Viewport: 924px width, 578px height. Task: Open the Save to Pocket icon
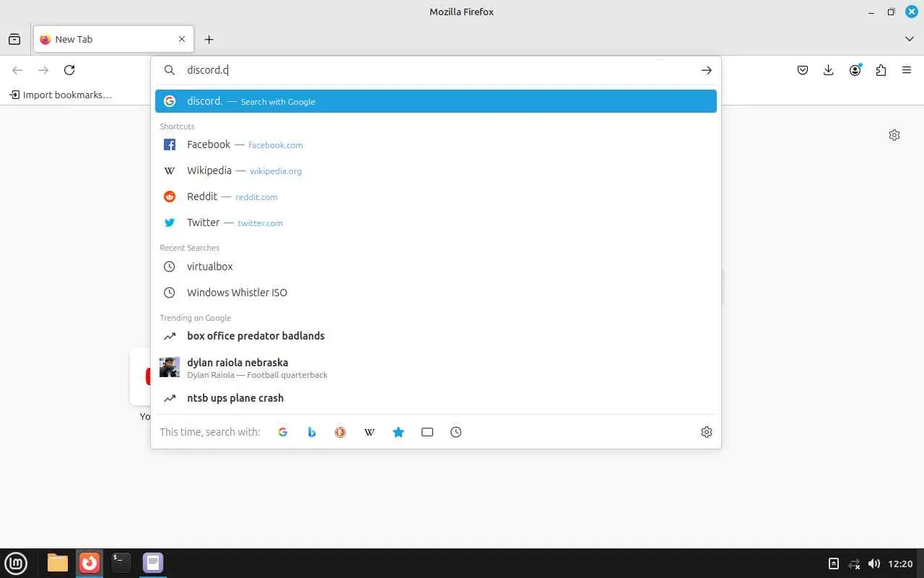(803, 70)
